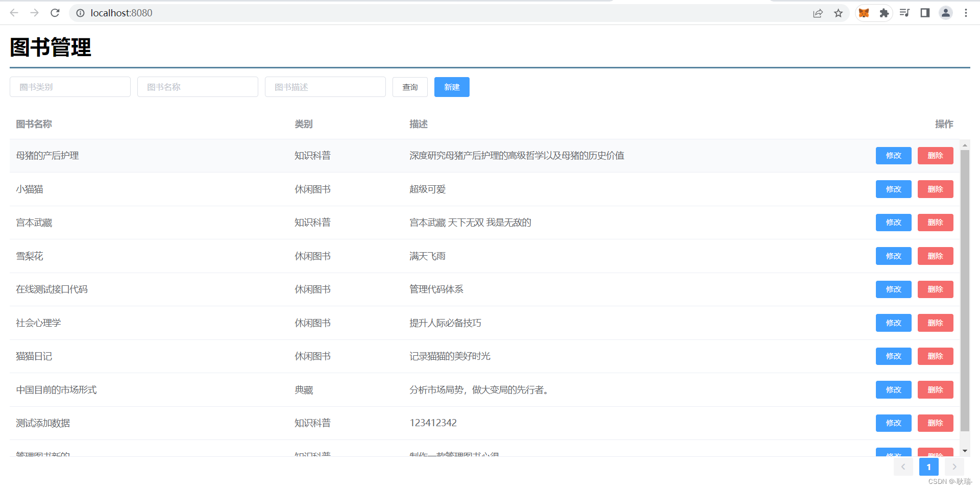980x490 pixels.
Task: Modify the 测试添加数据 row
Action: click(x=893, y=423)
